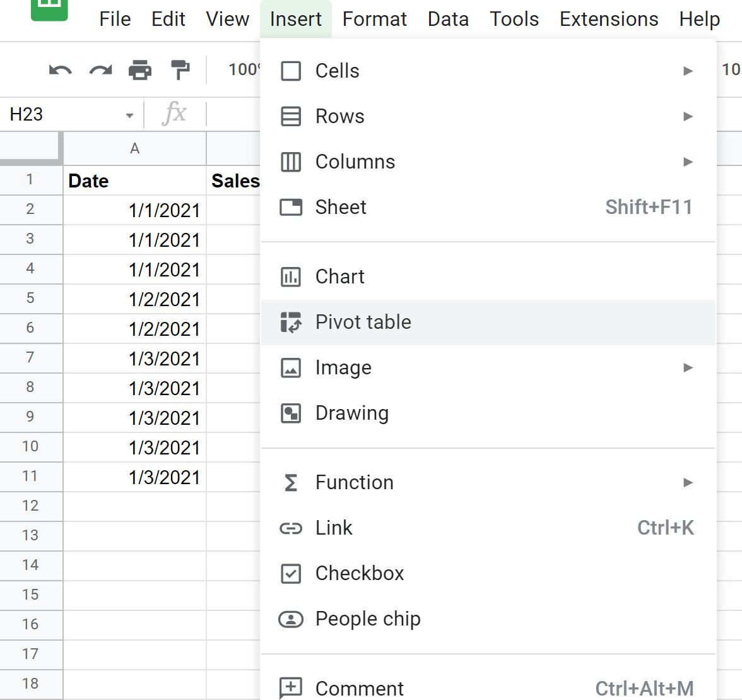Click the Checkbox menu icon
742x700 pixels.
(x=290, y=574)
